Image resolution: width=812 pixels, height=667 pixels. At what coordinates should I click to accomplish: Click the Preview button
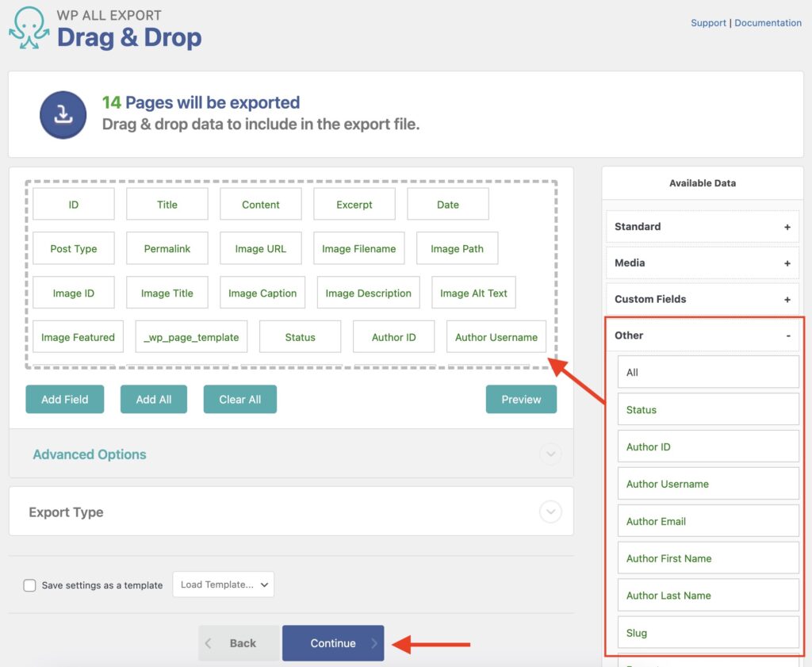point(521,399)
